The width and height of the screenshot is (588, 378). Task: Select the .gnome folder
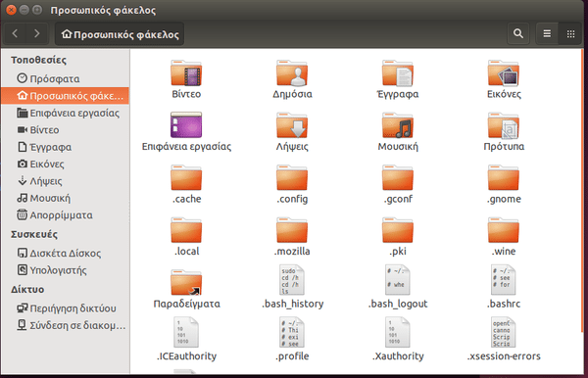tap(504, 178)
